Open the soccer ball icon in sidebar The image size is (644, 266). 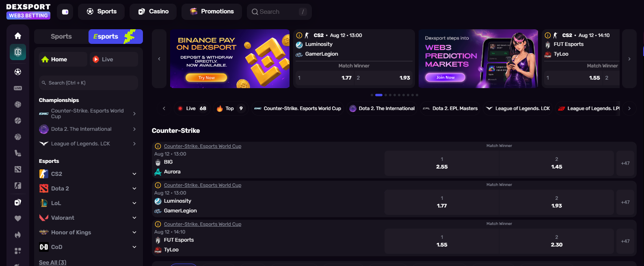click(18, 72)
